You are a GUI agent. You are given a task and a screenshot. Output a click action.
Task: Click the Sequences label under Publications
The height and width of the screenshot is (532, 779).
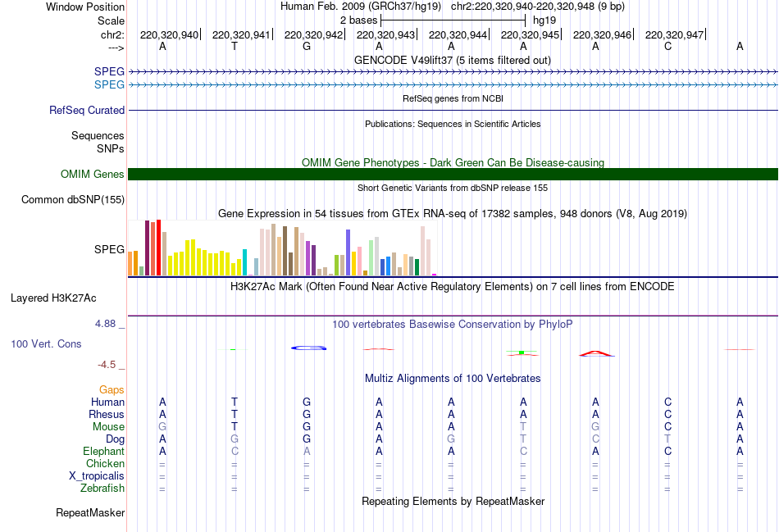[x=98, y=135]
